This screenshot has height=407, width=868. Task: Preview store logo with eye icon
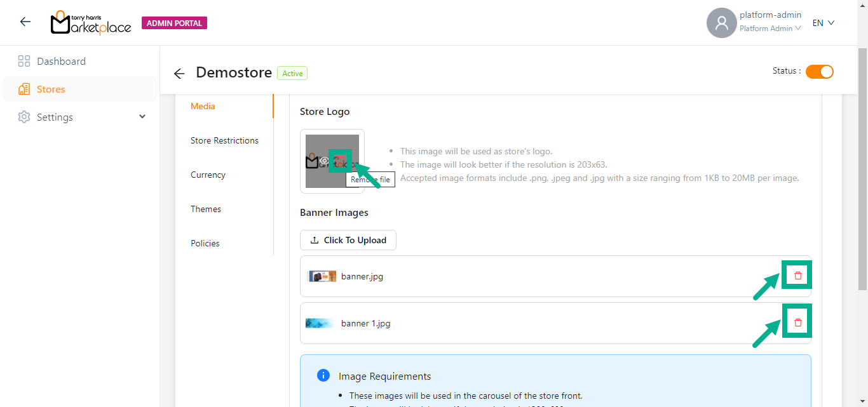pos(324,161)
